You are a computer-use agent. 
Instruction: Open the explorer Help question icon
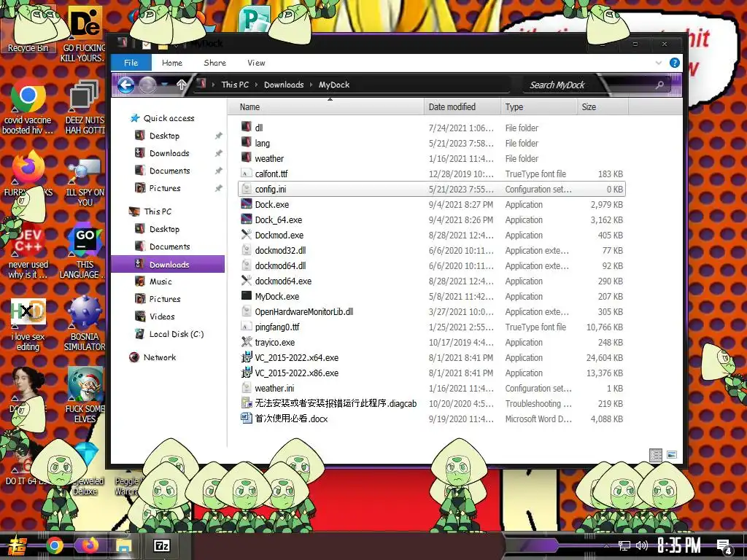675,63
